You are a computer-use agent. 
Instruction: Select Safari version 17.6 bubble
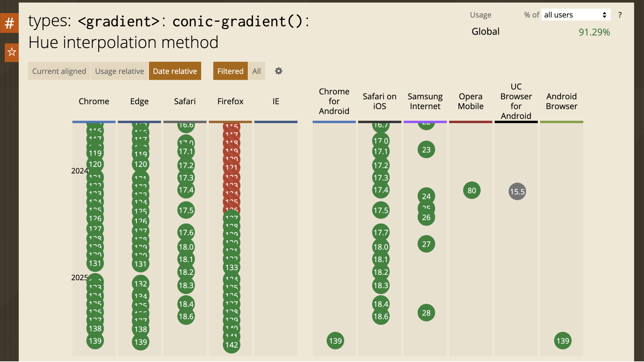point(186,232)
